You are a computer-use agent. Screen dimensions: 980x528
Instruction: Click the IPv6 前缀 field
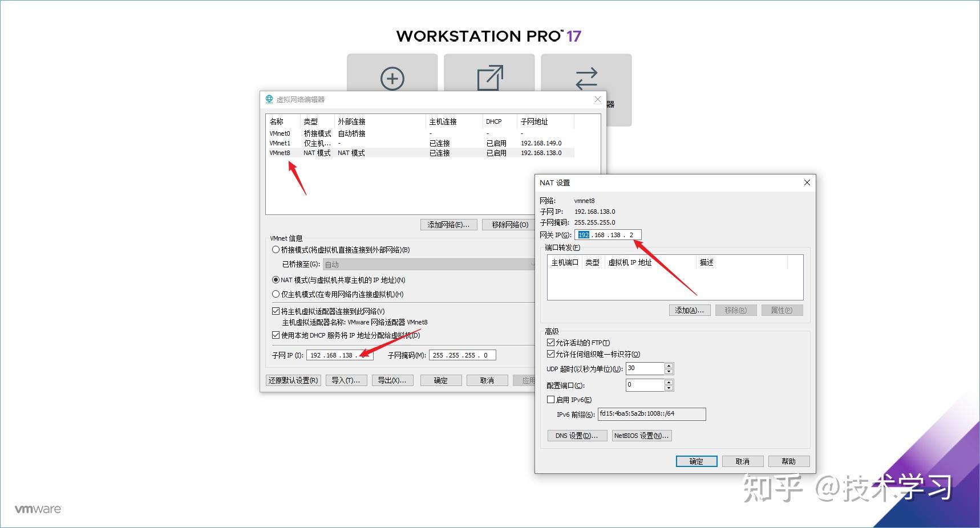tap(652, 414)
